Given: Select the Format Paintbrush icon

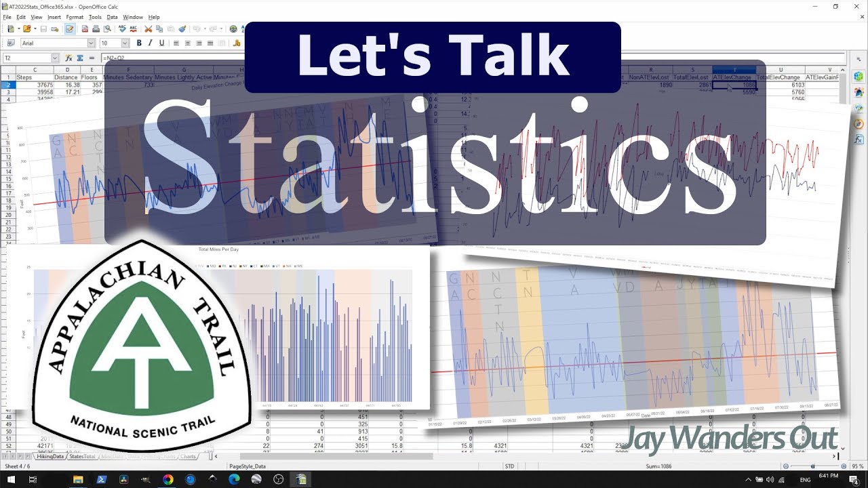Looking at the screenshot, I should coord(182,29).
